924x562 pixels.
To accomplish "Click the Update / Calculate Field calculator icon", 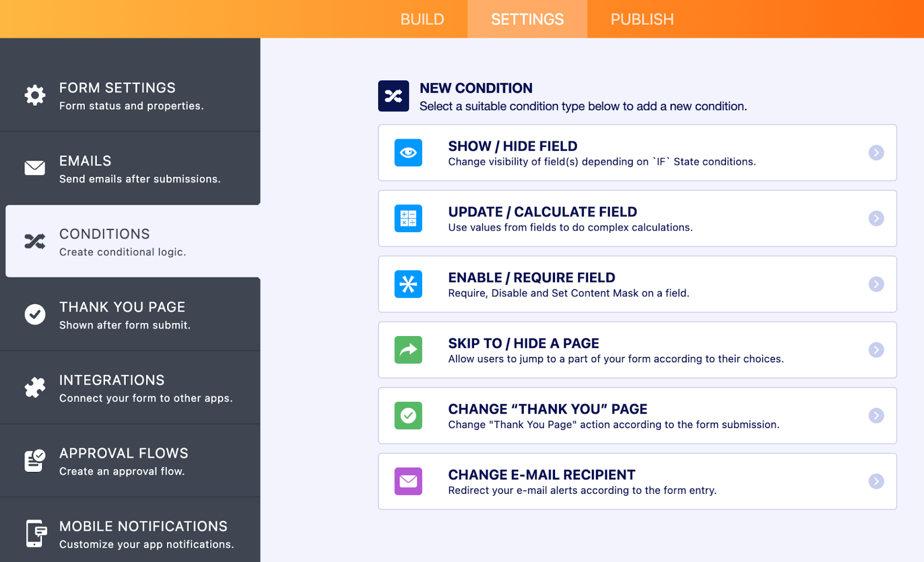I will click(408, 218).
